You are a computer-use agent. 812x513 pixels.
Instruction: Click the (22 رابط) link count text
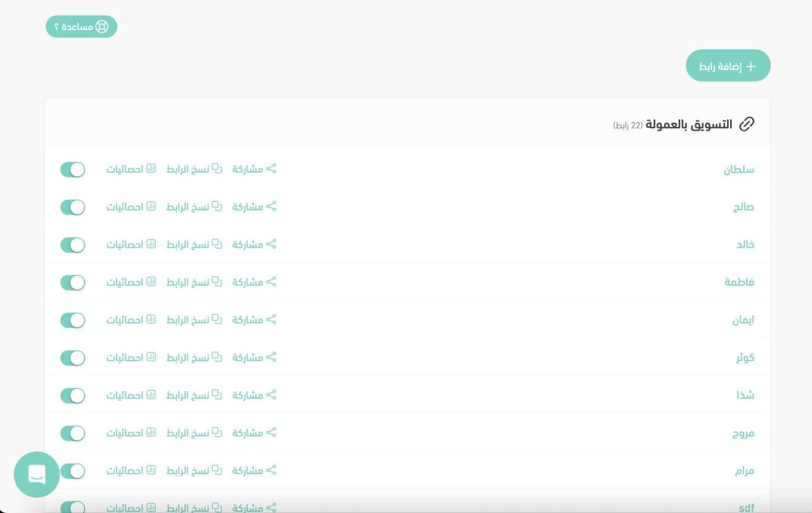coord(628,125)
